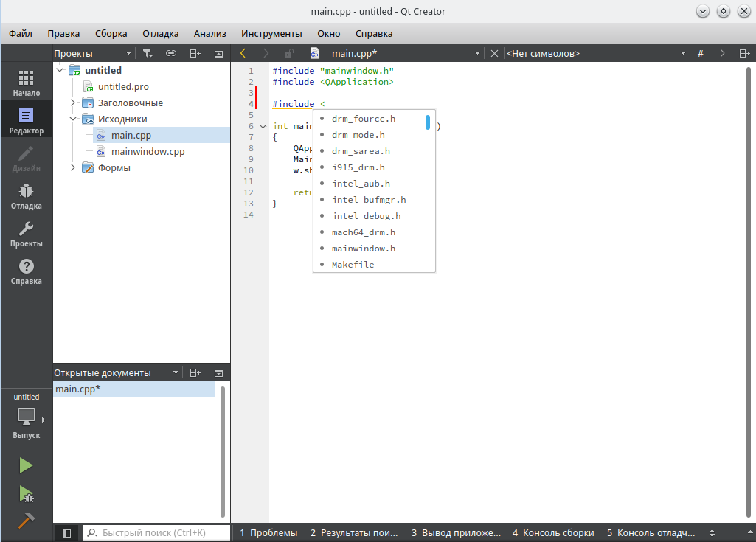Screen dimensions: 756x542
Task: Open the Начало welcome mode
Action: 26,83
